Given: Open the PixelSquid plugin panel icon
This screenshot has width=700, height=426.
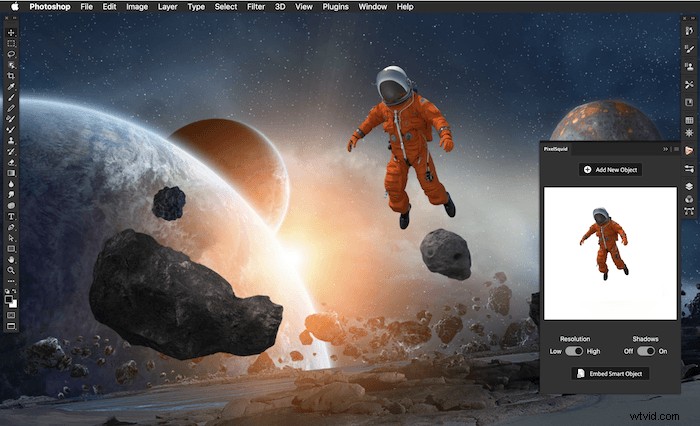Looking at the screenshot, I should (x=689, y=150).
